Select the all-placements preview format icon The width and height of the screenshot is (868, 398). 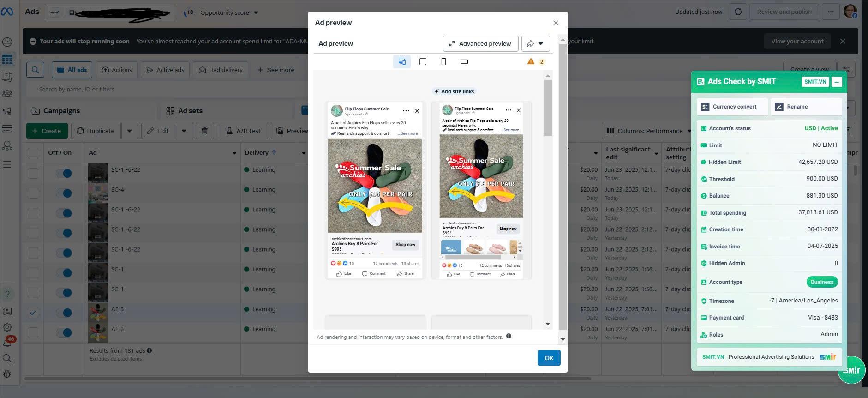(x=402, y=61)
